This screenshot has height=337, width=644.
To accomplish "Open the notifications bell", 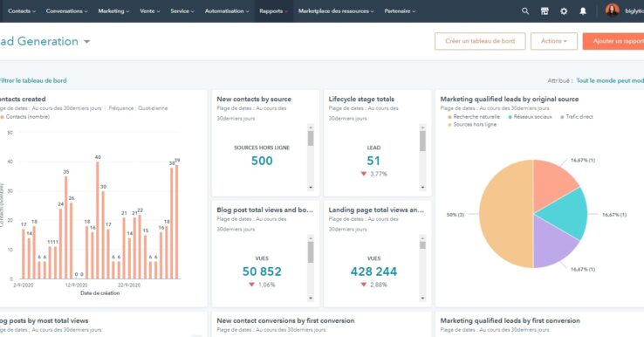I will (x=583, y=11).
